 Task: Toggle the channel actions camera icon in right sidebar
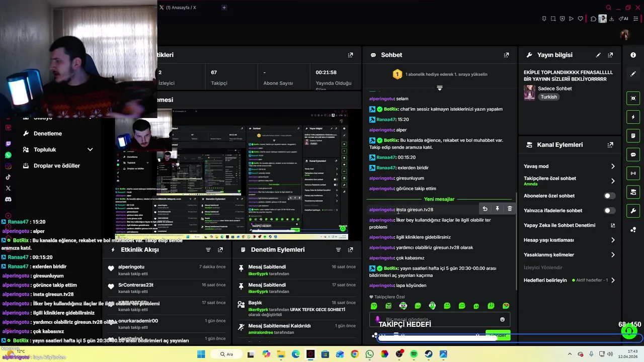click(x=633, y=192)
